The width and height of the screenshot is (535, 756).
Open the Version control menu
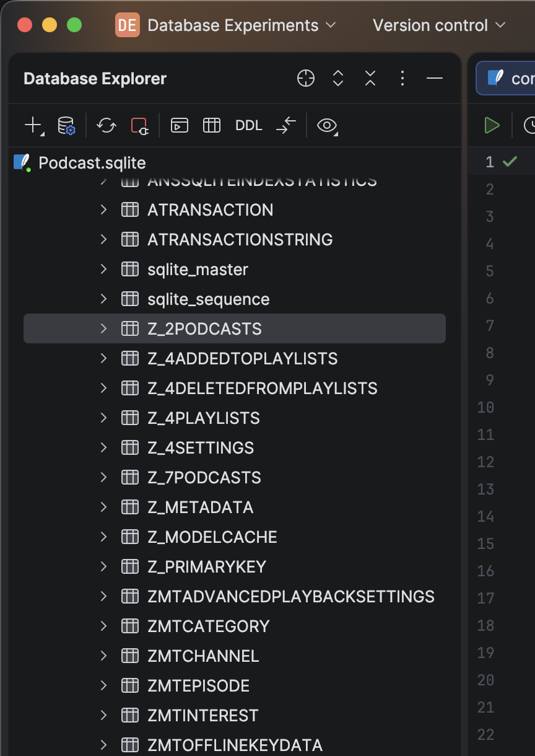point(439,25)
